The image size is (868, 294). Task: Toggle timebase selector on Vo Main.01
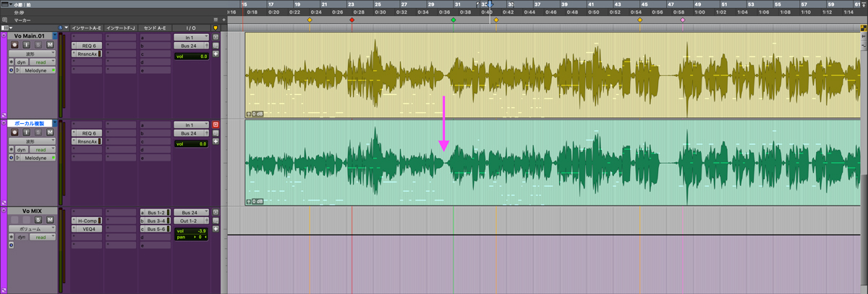tap(11, 70)
